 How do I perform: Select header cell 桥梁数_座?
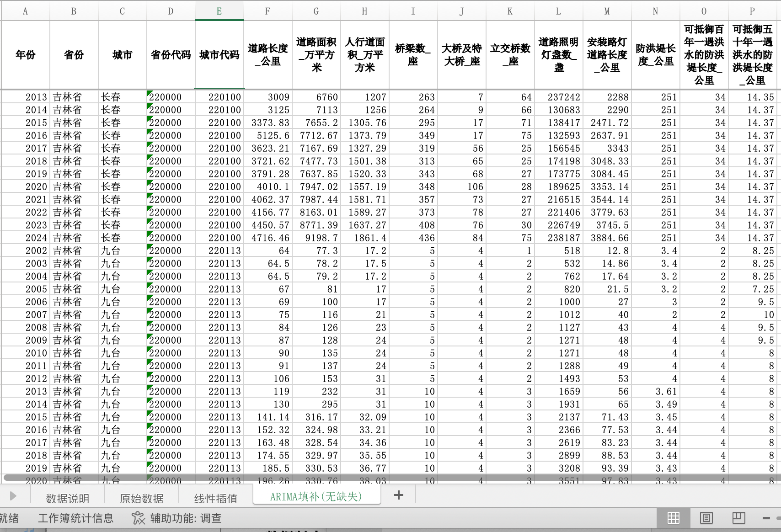pyautogui.click(x=413, y=55)
